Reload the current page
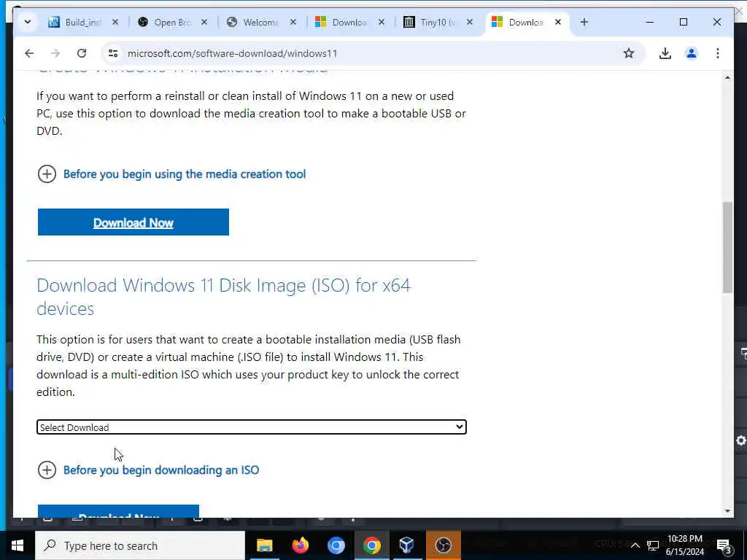747x560 pixels. [x=82, y=53]
